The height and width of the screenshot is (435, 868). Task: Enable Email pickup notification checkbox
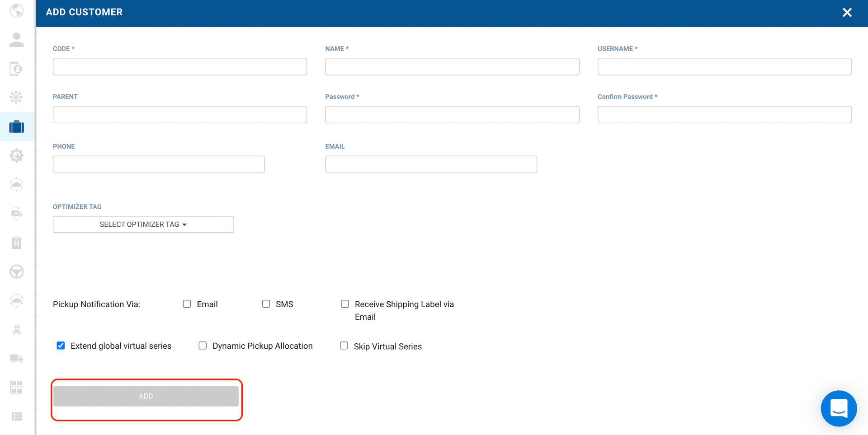tap(187, 304)
